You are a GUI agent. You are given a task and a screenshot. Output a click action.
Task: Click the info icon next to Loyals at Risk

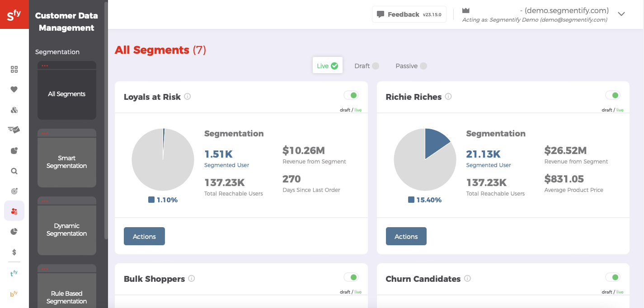188,96
